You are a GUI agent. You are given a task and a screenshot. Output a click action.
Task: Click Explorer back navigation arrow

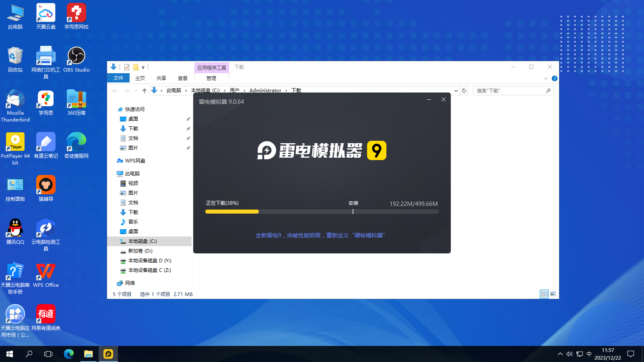coord(115,91)
